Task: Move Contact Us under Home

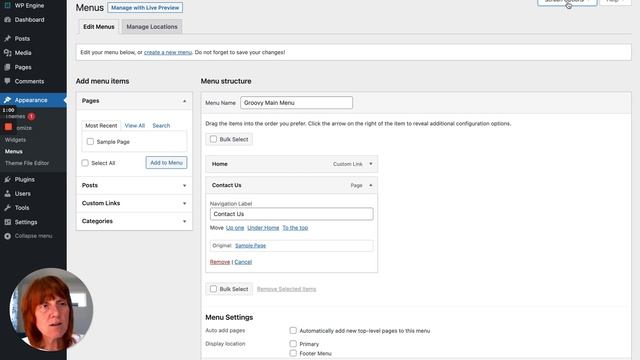Action: (x=263, y=228)
